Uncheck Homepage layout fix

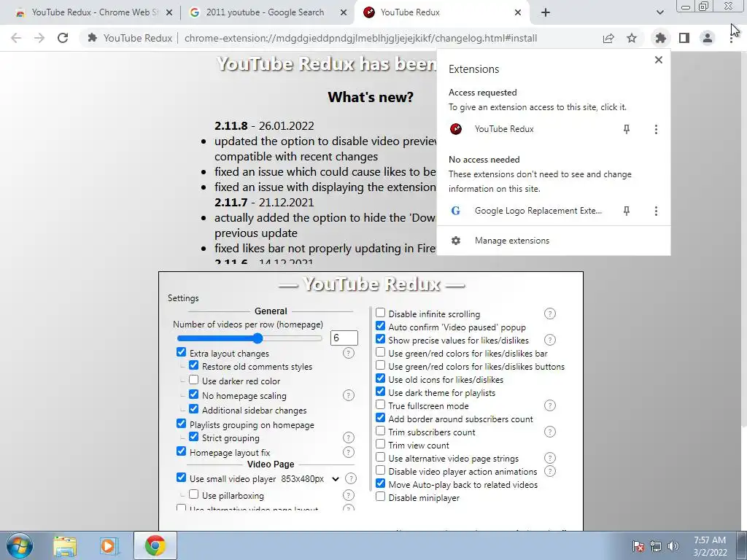click(x=181, y=451)
